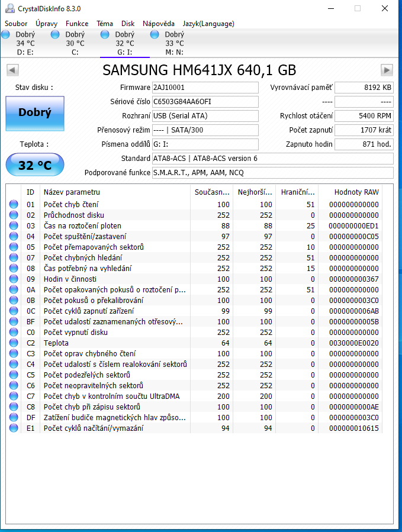Click status icon for 07 Počet chybných hledání
The image size is (402, 532).
point(14,257)
